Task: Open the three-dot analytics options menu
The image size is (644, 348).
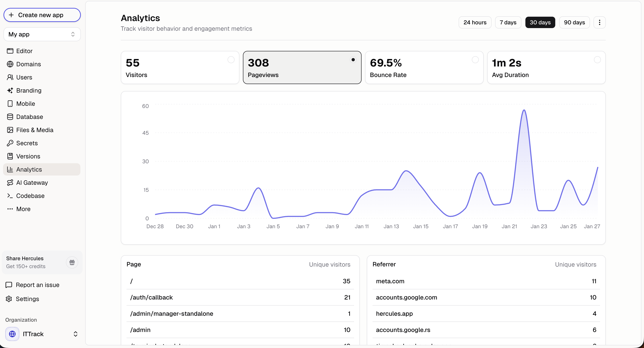Action: click(599, 22)
